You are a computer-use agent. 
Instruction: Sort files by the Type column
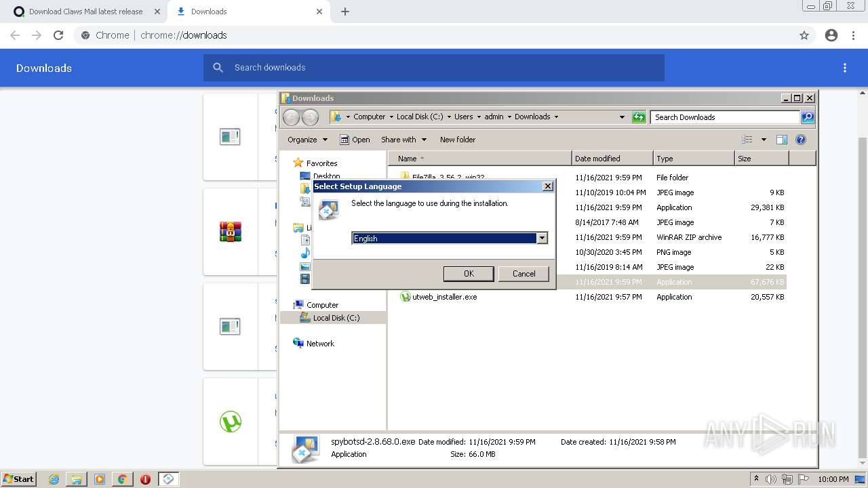[x=693, y=159]
